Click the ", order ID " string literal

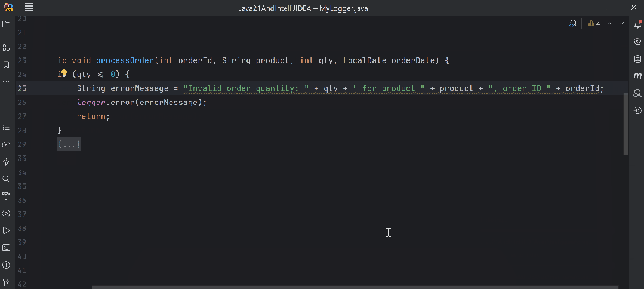[x=519, y=88]
